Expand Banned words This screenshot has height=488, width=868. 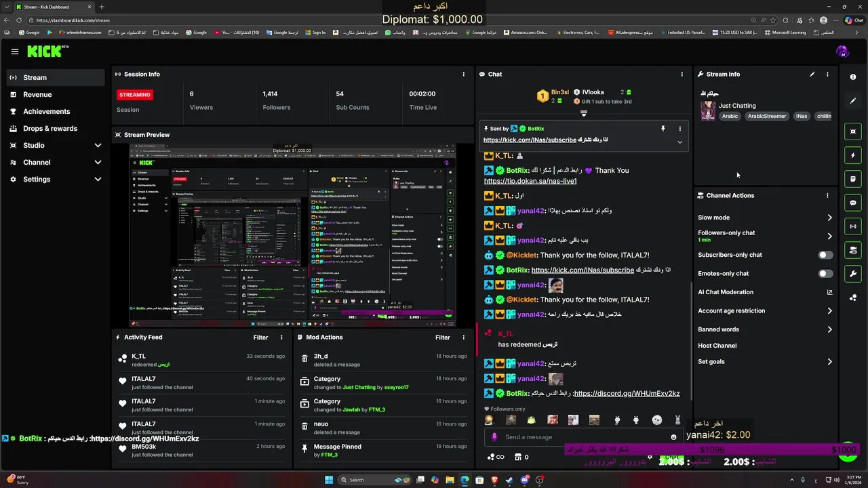coord(829,329)
